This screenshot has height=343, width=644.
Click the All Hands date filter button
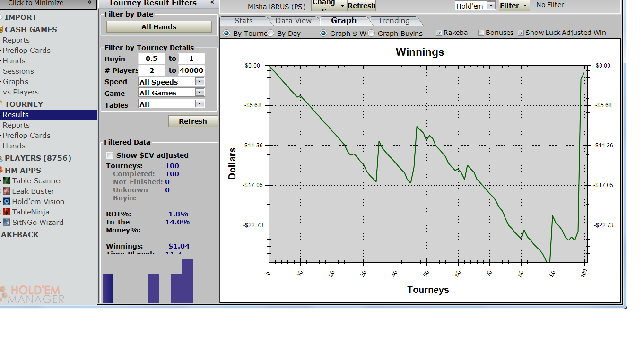[159, 27]
